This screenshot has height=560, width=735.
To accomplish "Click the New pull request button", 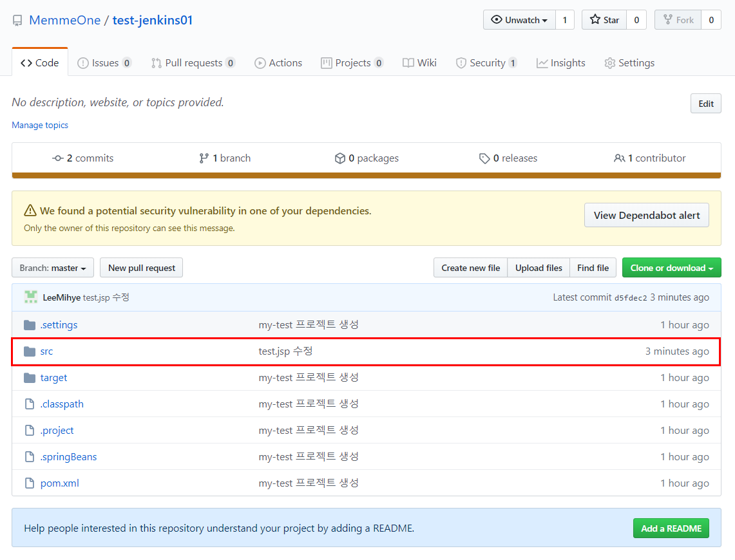I will coord(142,268).
